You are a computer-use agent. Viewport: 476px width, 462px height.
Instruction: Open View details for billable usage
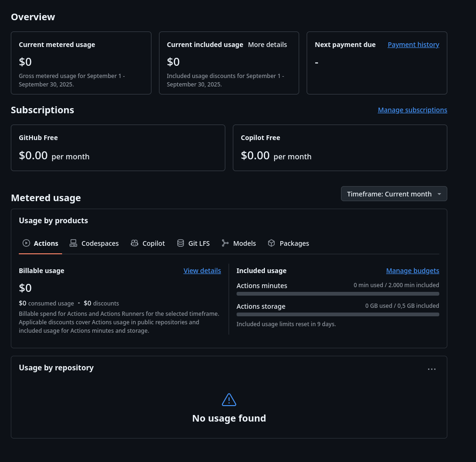202,271
